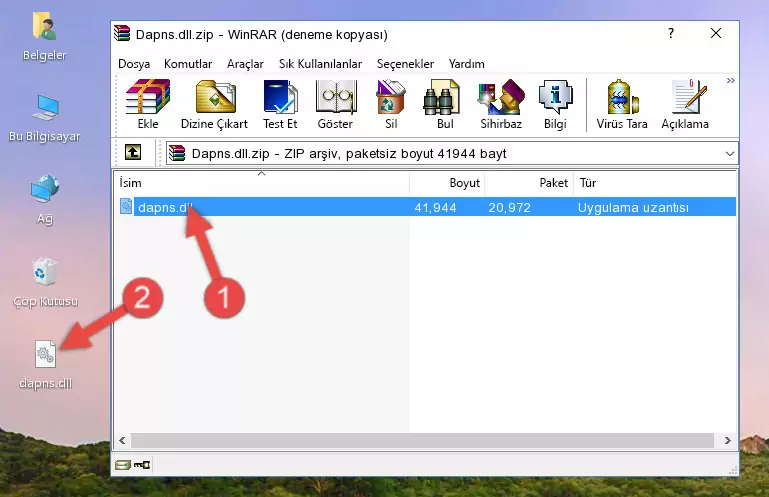Click the 20,972 packed value
769x497 pixels.
tap(510, 208)
